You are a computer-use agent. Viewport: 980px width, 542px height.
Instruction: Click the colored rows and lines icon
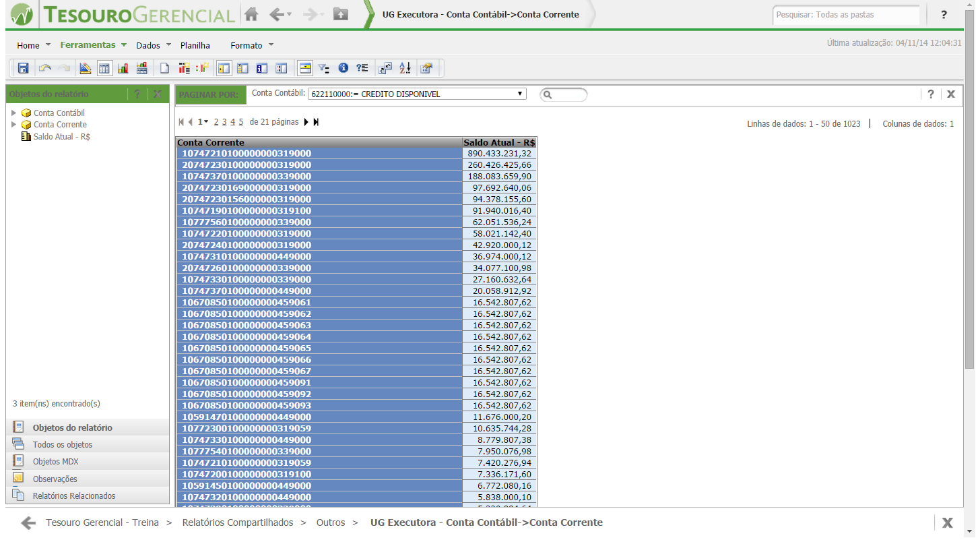184,68
